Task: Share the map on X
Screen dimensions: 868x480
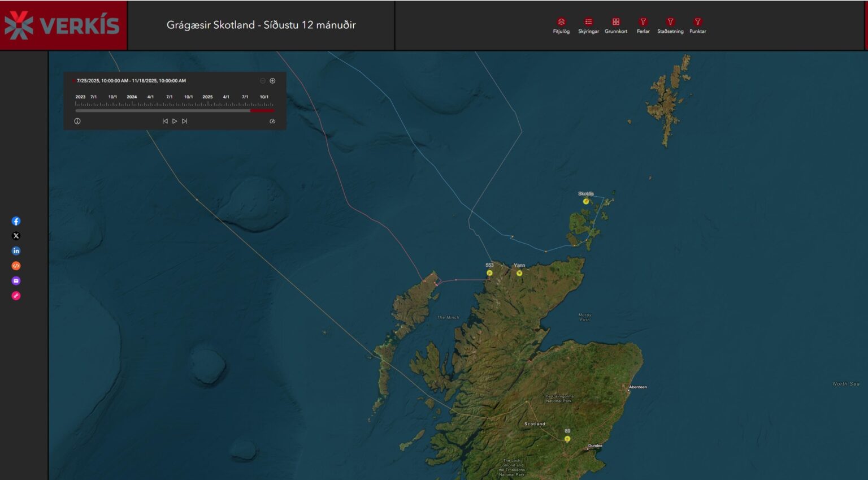Action: coord(16,236)
